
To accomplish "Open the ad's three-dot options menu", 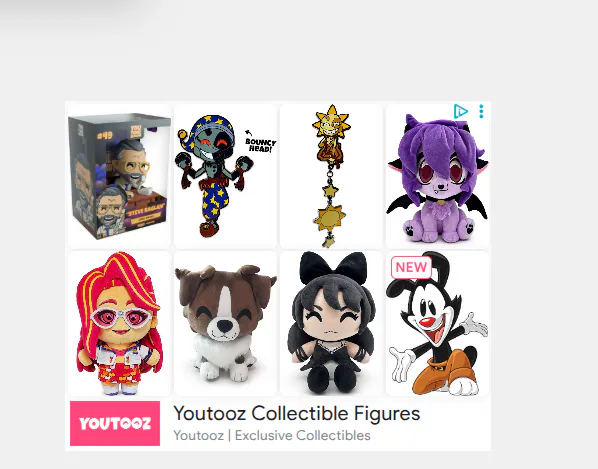I will click(481, 111).
